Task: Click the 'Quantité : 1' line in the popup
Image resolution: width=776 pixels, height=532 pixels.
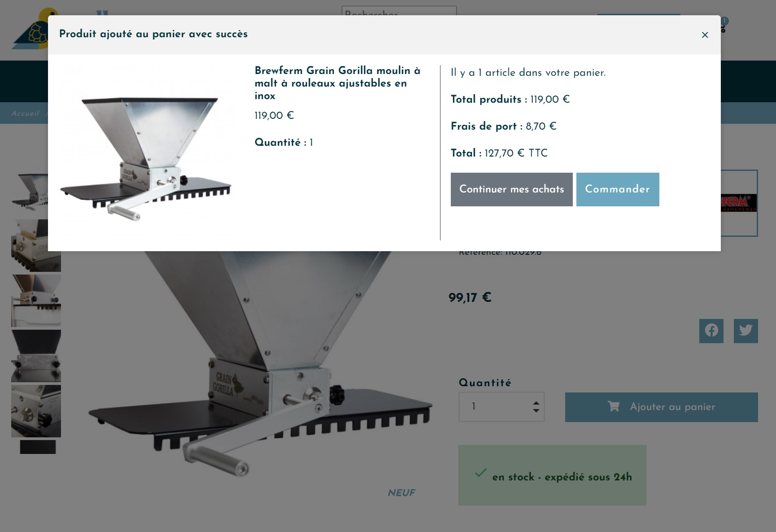Action: coord(284,143)
